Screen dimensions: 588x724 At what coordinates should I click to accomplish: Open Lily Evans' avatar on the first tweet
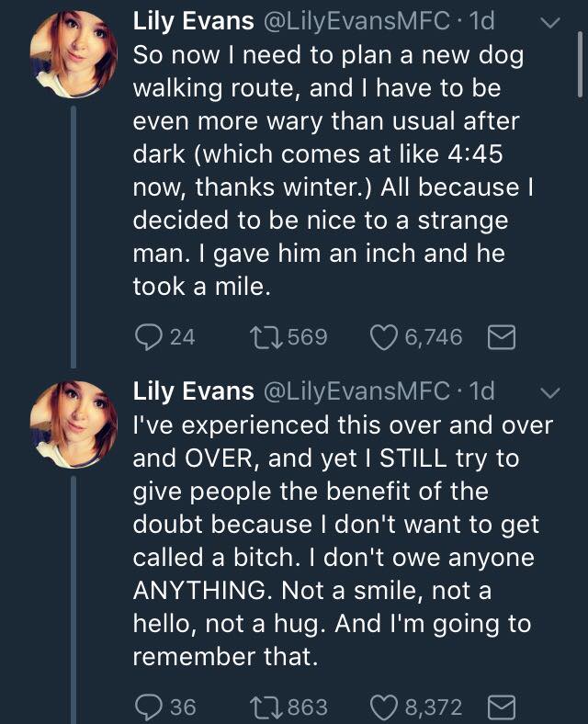[x=73, y=54]
